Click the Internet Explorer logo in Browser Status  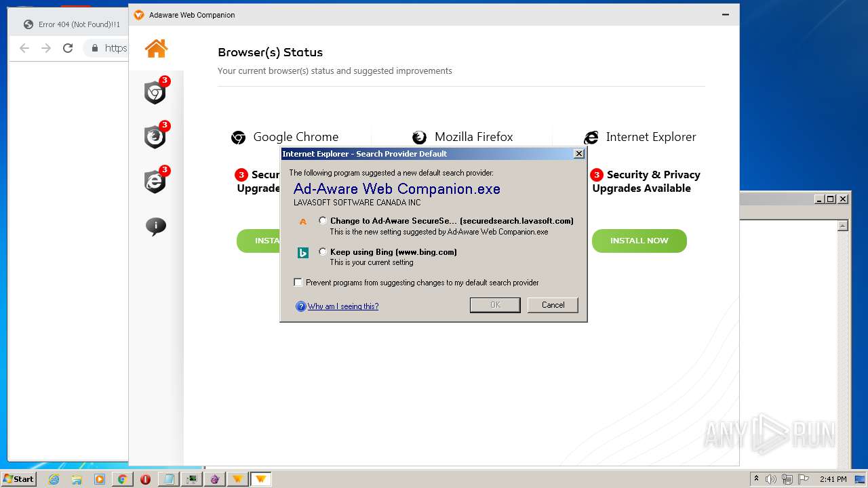[591, 138]
